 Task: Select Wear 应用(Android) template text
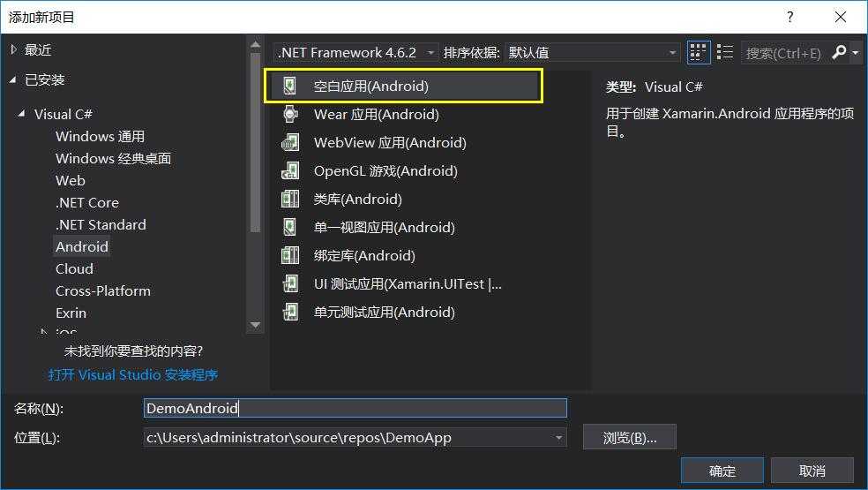377,114
